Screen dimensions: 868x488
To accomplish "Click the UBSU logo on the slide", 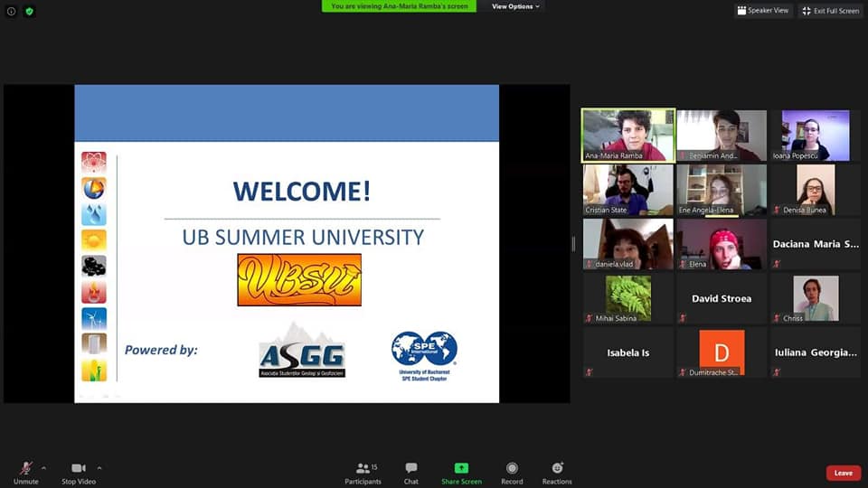I will pos(299,280).
